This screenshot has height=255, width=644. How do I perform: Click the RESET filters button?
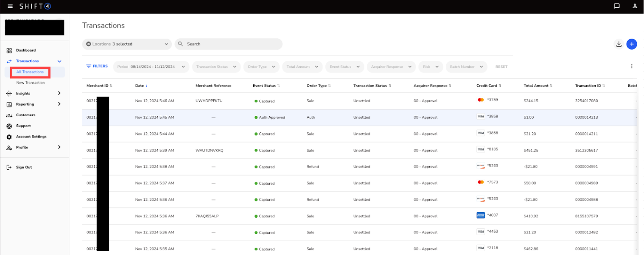point(501,67)
